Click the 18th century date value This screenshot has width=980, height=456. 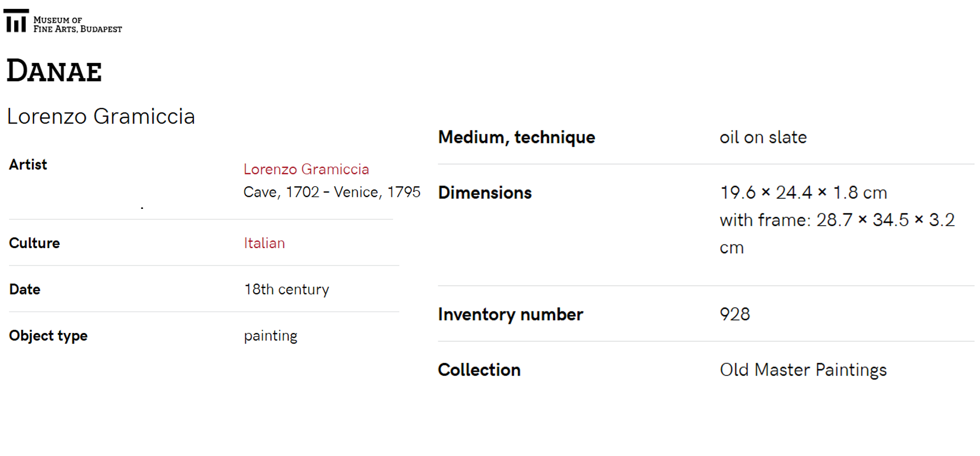286,290
